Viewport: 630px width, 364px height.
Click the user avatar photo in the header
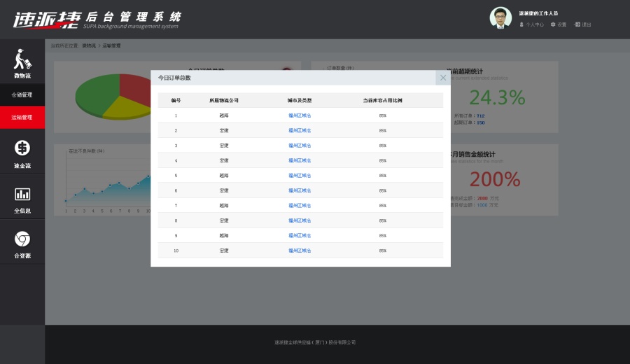pyautogui.click(x=500, y=18)
